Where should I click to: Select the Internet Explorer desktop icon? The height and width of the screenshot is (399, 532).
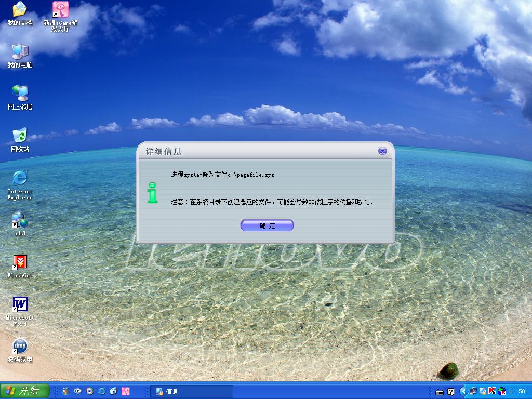[20, 185]
